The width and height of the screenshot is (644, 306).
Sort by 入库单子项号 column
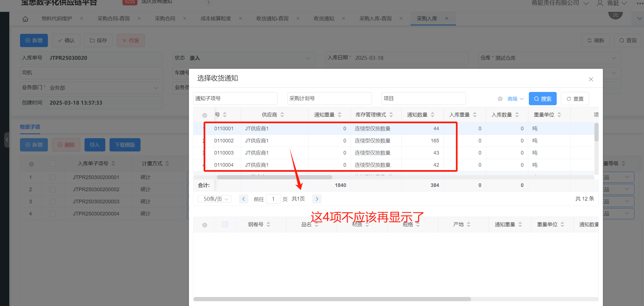[x=113, y=164]
